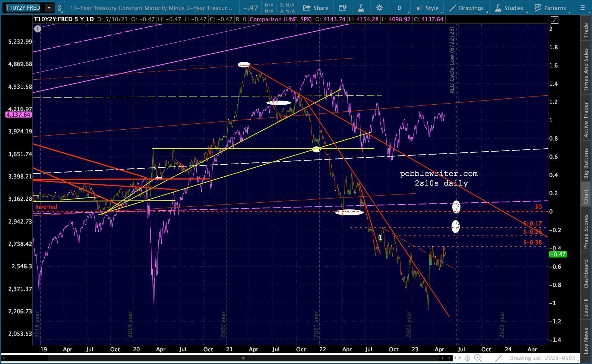Click the time axis expand arrows icon

tap(458, 358)
